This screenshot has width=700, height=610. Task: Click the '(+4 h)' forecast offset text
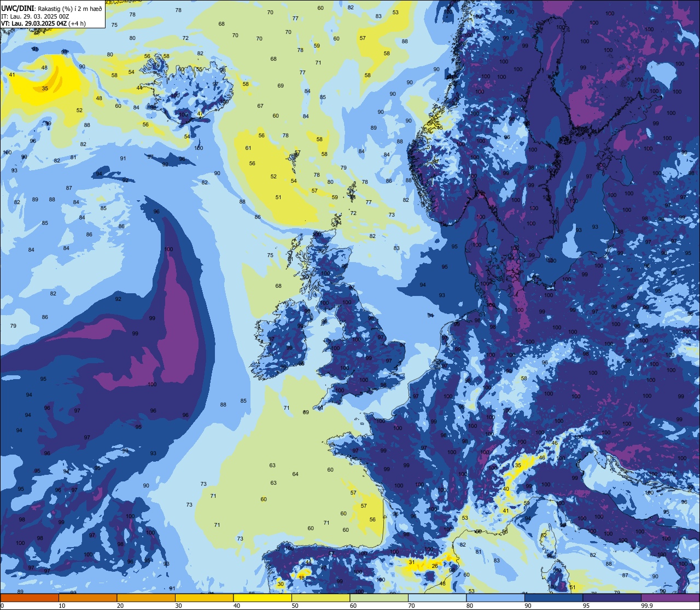point(77,24)
